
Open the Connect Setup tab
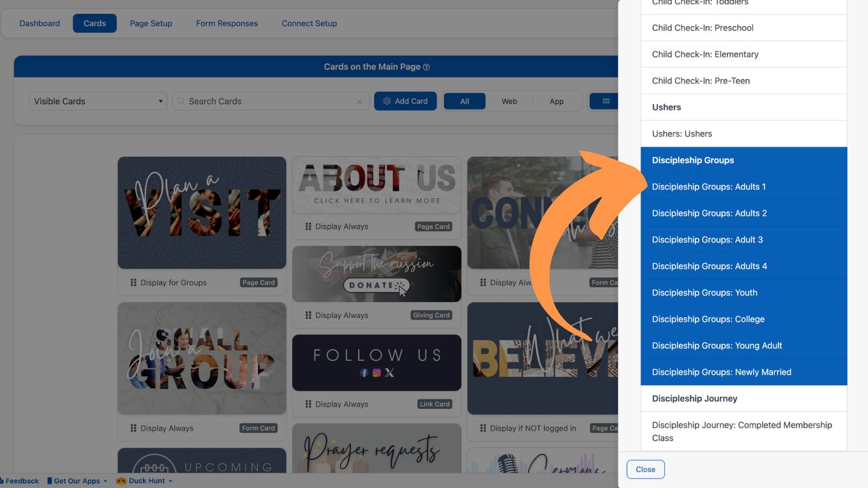pyautogui.click(x=309, y=23)
